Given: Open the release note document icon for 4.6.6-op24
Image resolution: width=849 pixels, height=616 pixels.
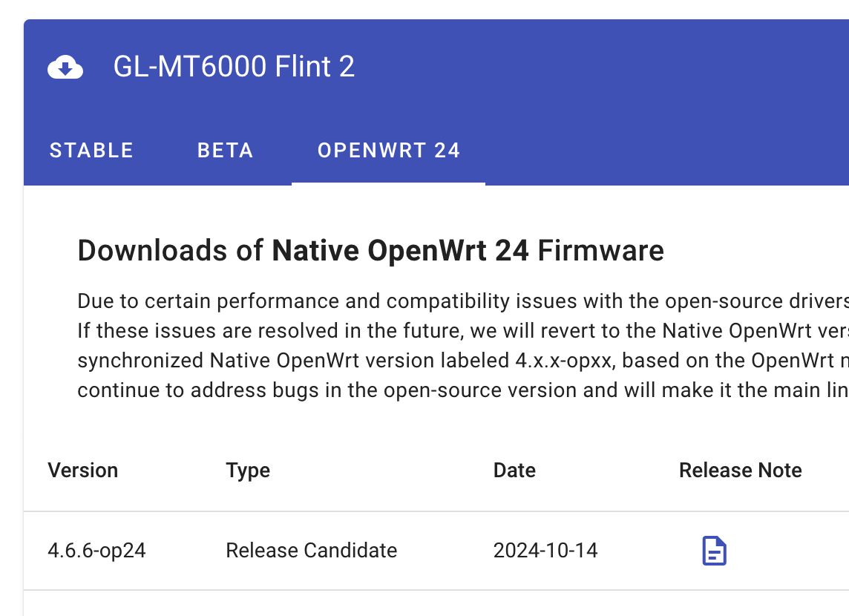Looking at the screenshot, I should point(714,551).
